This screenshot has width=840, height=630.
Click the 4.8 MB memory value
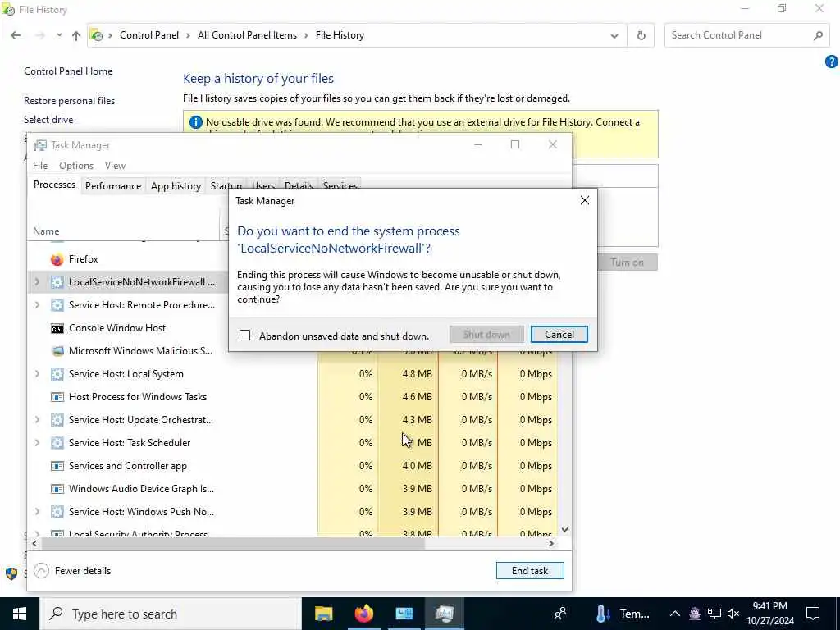point(417,374)
